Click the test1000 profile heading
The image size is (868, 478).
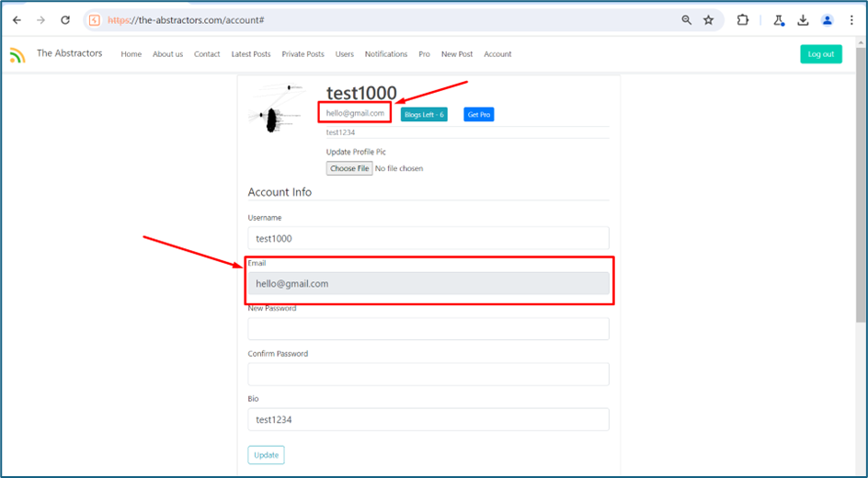click(x=361, y=93)
